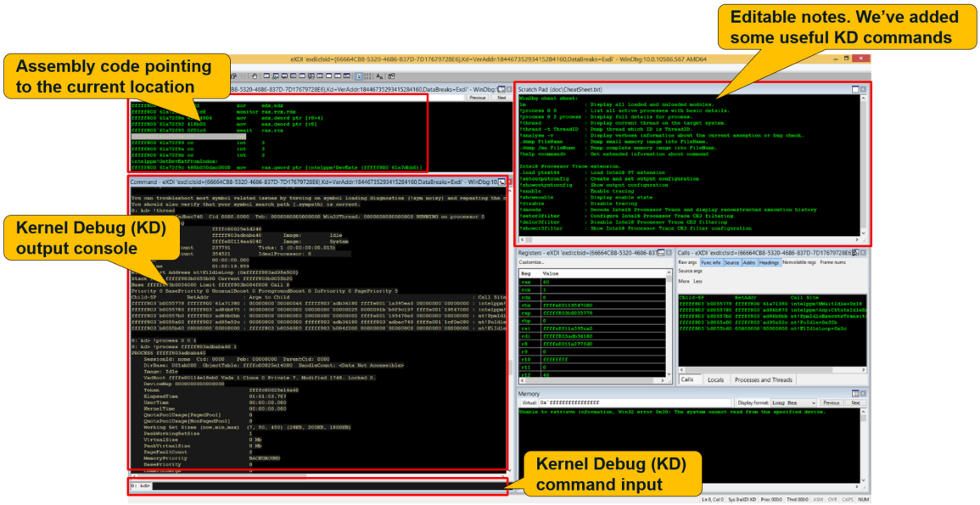Click Previous in the Disassembly window

pos(478,98)
